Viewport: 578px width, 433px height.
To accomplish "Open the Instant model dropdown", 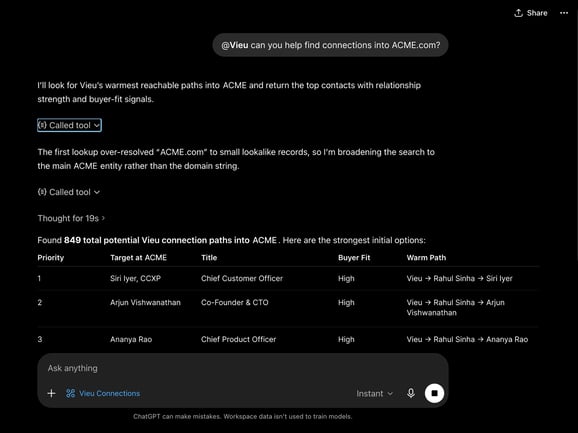I will click(374, 394).
